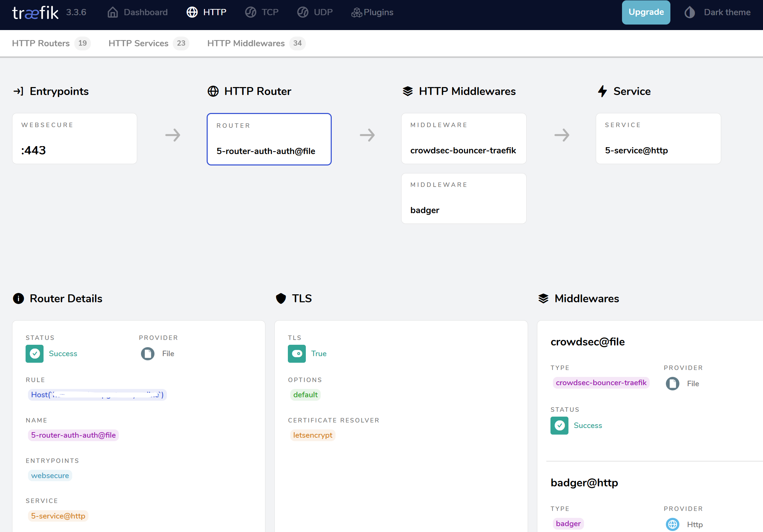
Task: Click the HTTP Routers count badge 19
Action: [x=82, y=44]
